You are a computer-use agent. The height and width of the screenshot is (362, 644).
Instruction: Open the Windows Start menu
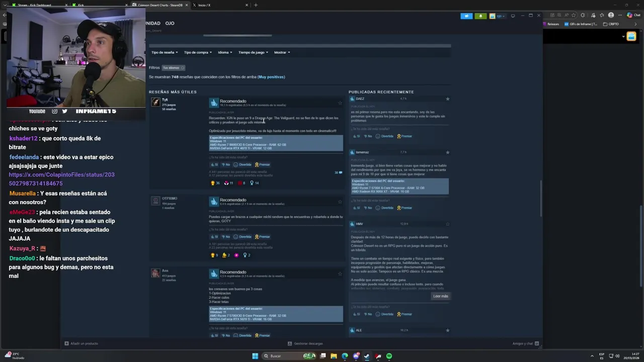(x=255, y=356)
